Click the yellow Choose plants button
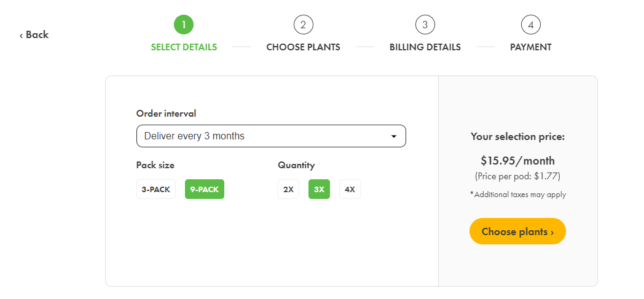Image resolution: width=644 pixels, height=299 pixels. tap(517, 231)
